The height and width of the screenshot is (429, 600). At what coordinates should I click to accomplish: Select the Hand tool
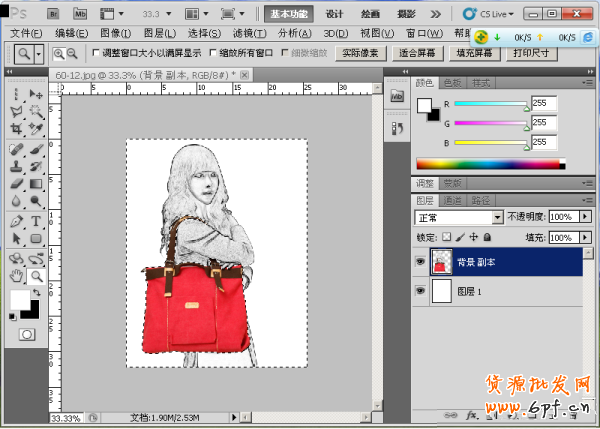click(x=16, y=276)
